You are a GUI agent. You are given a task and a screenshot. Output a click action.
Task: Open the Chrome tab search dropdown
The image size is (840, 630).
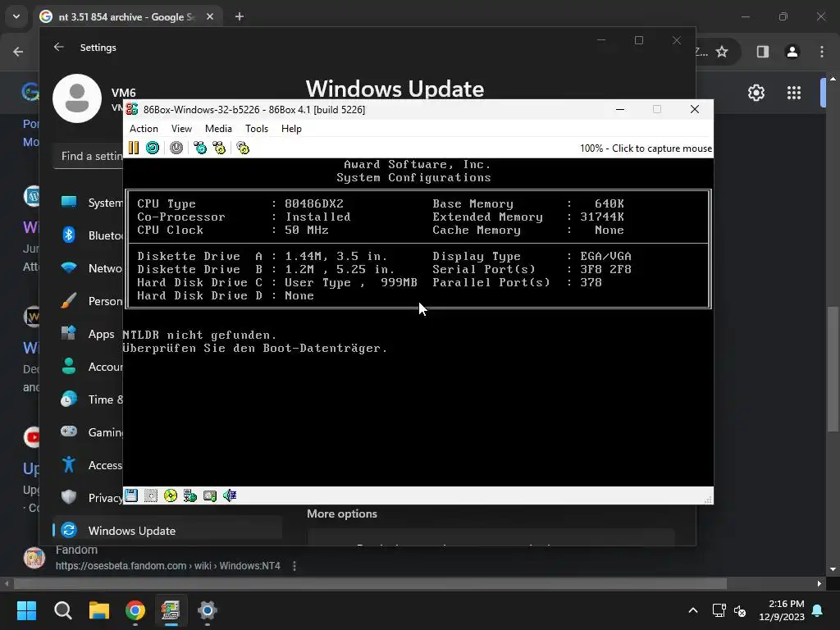tap(16, 16)
